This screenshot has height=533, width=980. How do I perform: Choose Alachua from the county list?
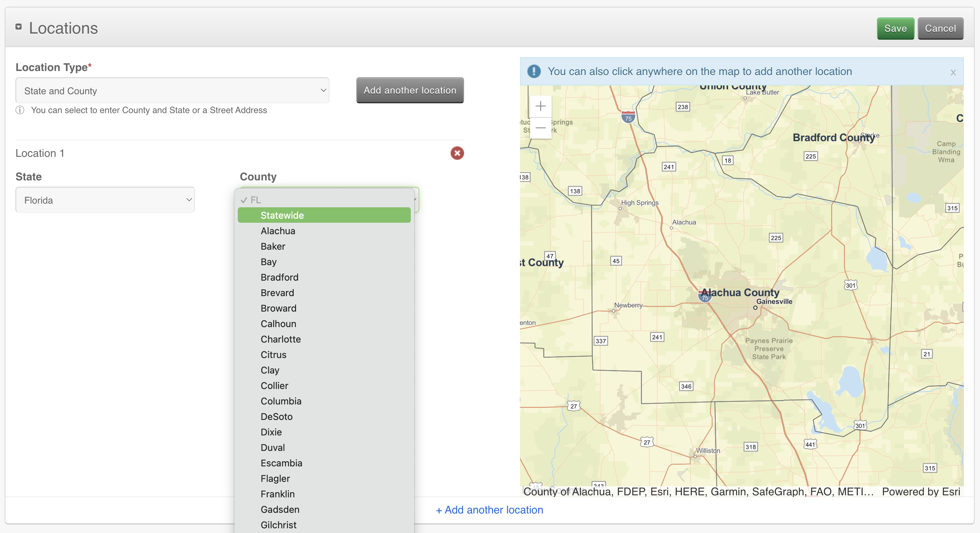tap(278, 231)
